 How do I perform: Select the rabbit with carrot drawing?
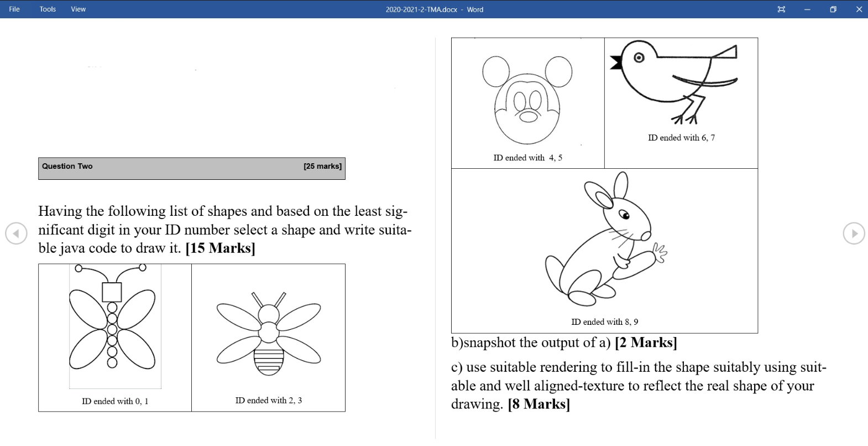(x=606, y=238)
